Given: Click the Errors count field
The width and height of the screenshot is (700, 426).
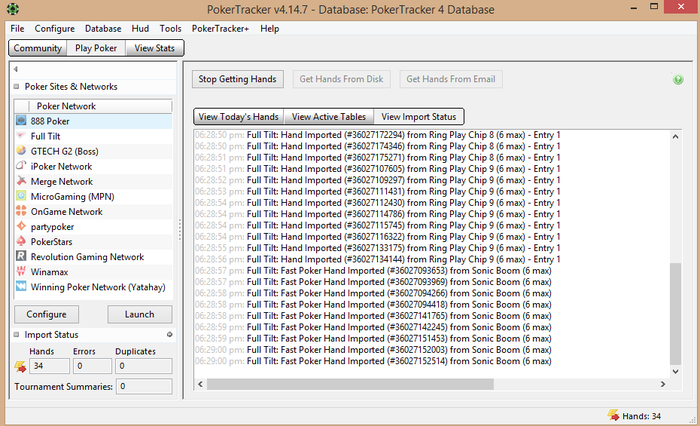Looking at the screenshot, I should (92, 366).
